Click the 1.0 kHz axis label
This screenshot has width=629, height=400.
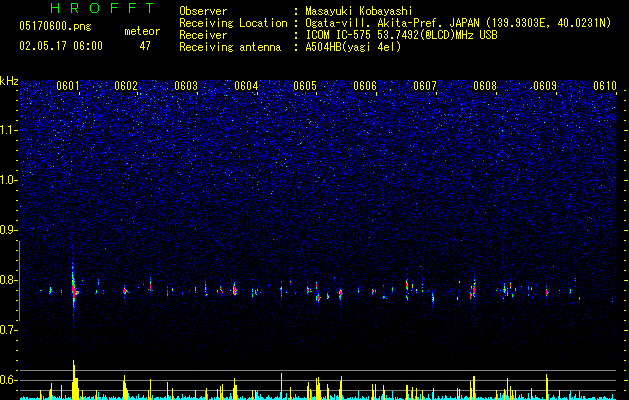9,180
